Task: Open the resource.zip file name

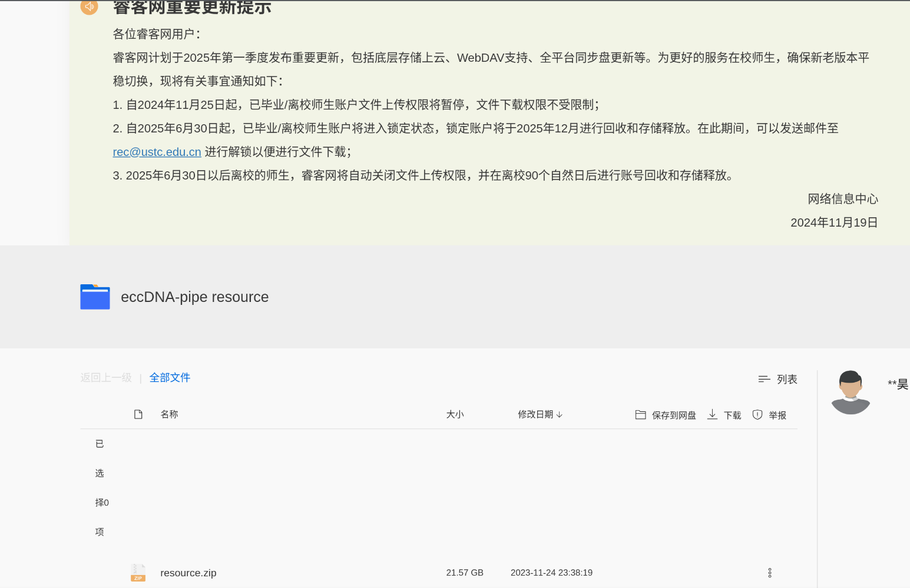Action: click(x=188, y=573)
